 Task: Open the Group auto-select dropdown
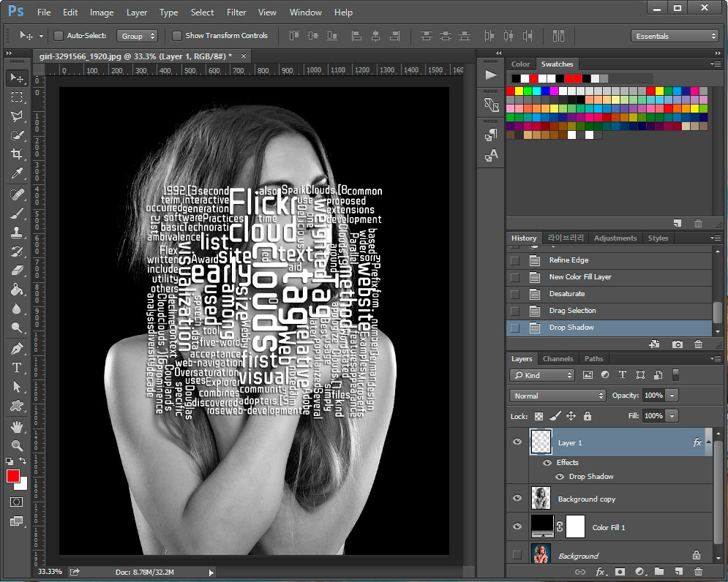click(137, 36)
